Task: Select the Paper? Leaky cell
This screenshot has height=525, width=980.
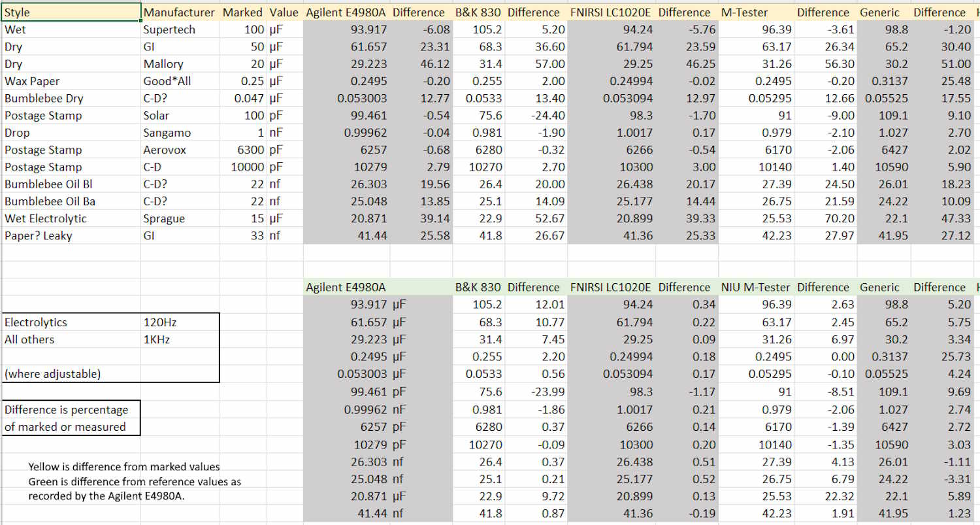Action: click(39, 235)
